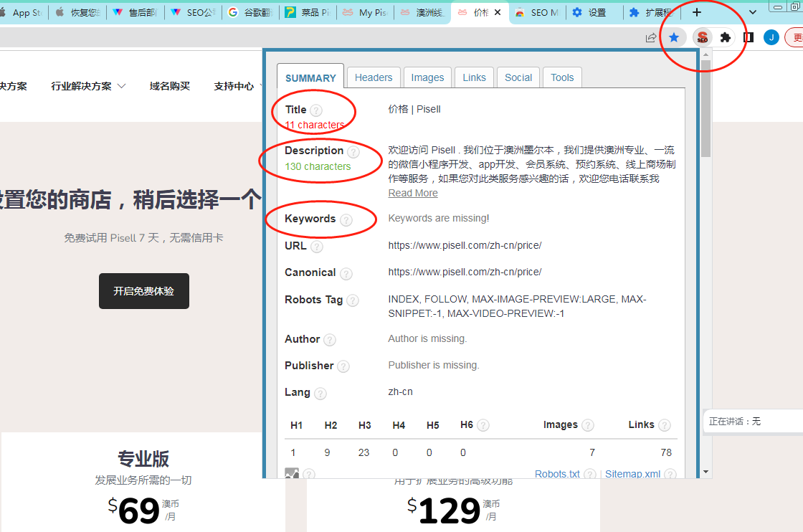Switch to the Links tab
The width and height of the screenshot is (803, 532).
[474, 77]
